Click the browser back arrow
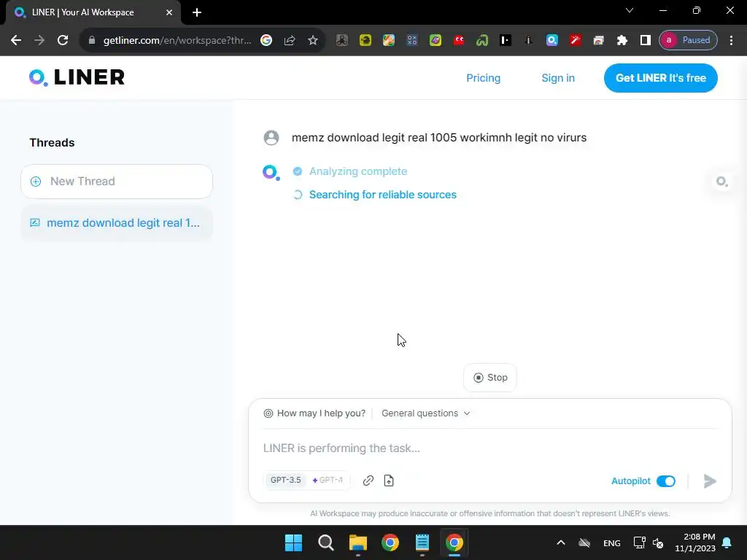The height and width of the screenshot is (560, 747). click(x=16, y=40)
